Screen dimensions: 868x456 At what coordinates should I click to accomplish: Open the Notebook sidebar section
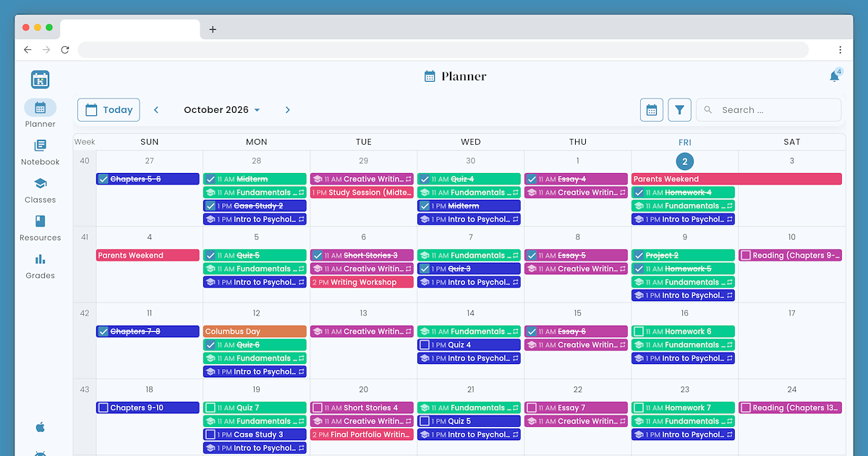point(40,152)
